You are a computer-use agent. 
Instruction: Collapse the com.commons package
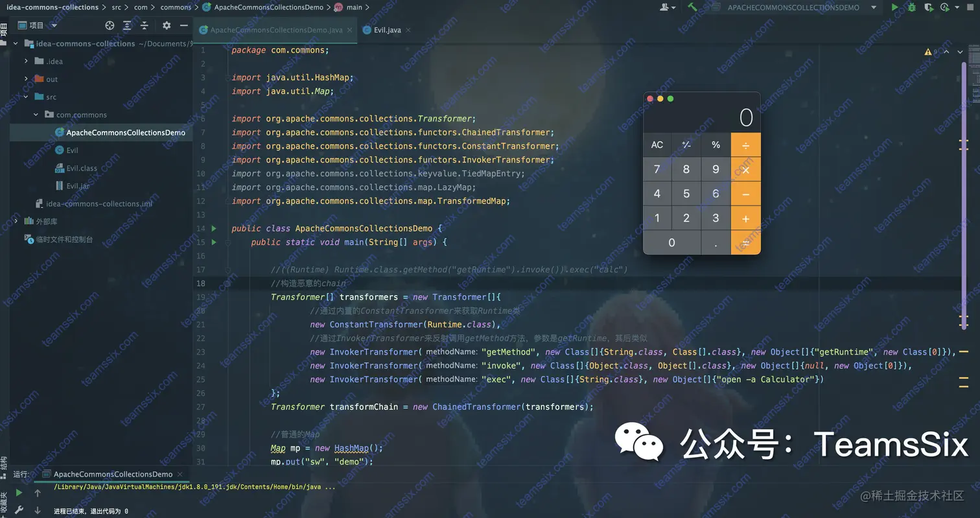(36, 115)
